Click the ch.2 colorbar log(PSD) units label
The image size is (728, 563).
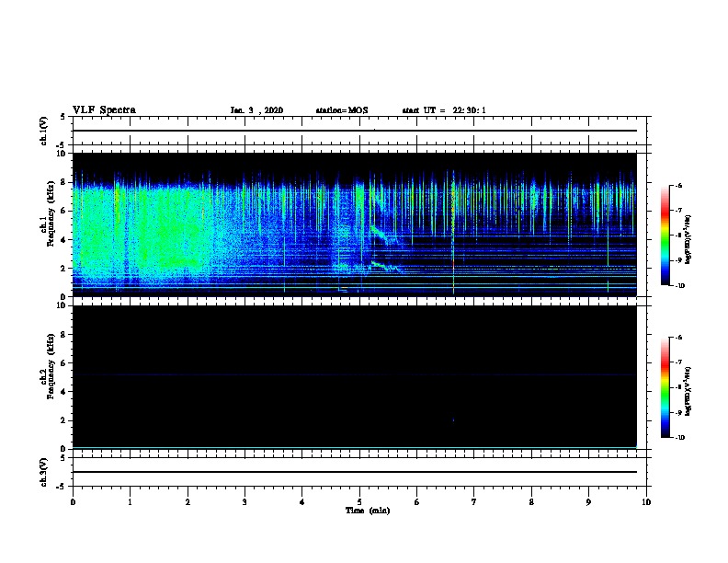pos(688,391)
